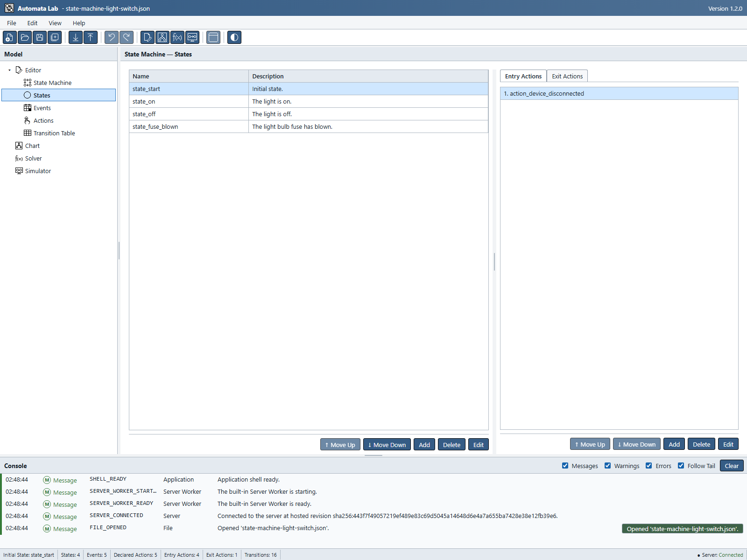Delete the selected state
747x560 pixels.
point(451,445)
